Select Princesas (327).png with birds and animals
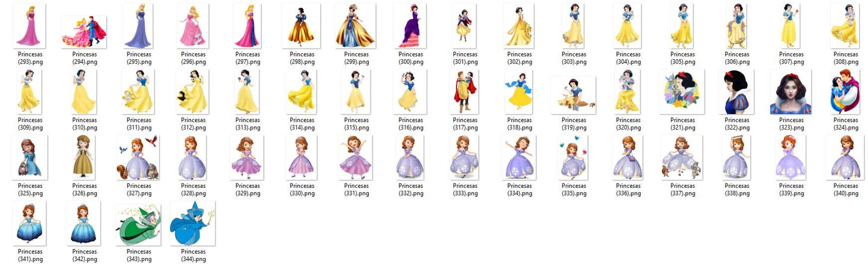Screen dimensions: 868x273 (x=138, y=157)
